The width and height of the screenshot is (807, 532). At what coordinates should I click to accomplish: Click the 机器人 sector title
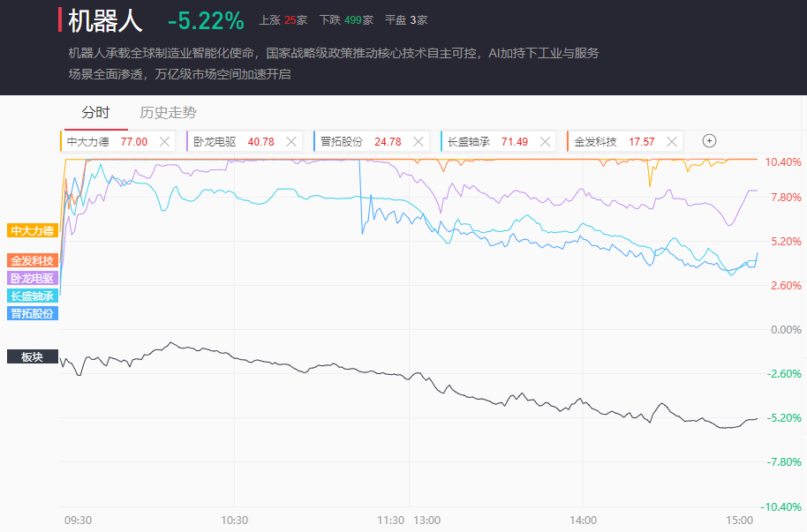(x=105, y=20)
